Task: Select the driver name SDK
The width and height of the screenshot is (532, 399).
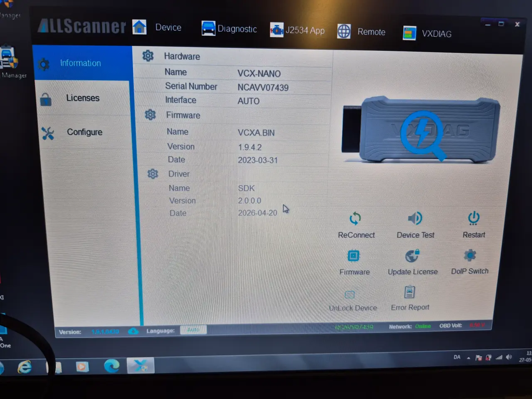Action: pyautogui.click(x=246, y=188)
